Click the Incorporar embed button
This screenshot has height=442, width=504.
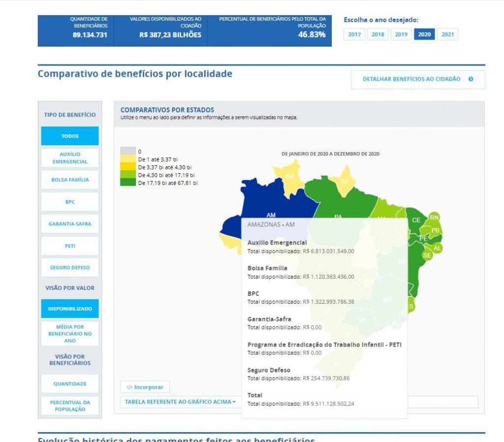click(x=145, y=387)
